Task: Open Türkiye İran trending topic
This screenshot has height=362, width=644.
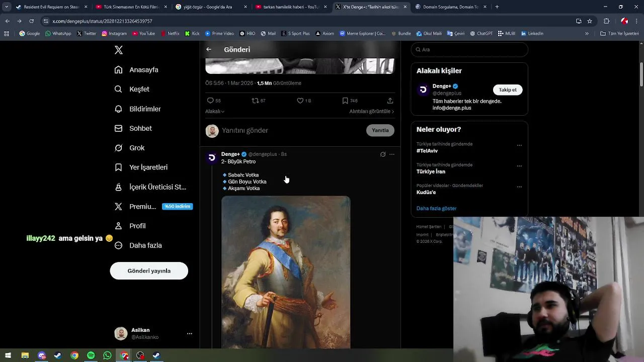Action: click(431, 171)
